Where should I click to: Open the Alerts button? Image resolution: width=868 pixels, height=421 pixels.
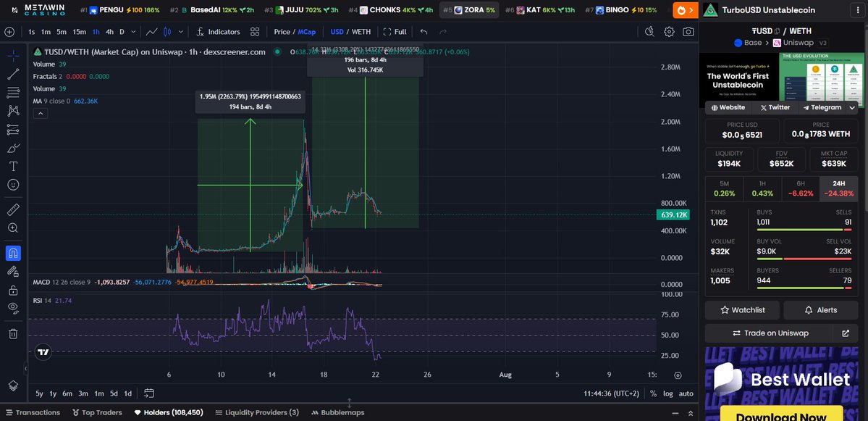pos(821,310)
